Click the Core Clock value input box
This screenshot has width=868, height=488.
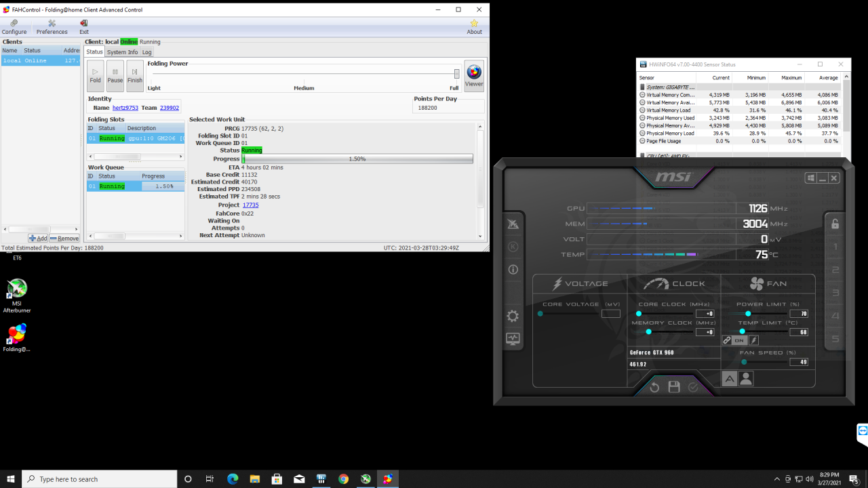(705, 314)
